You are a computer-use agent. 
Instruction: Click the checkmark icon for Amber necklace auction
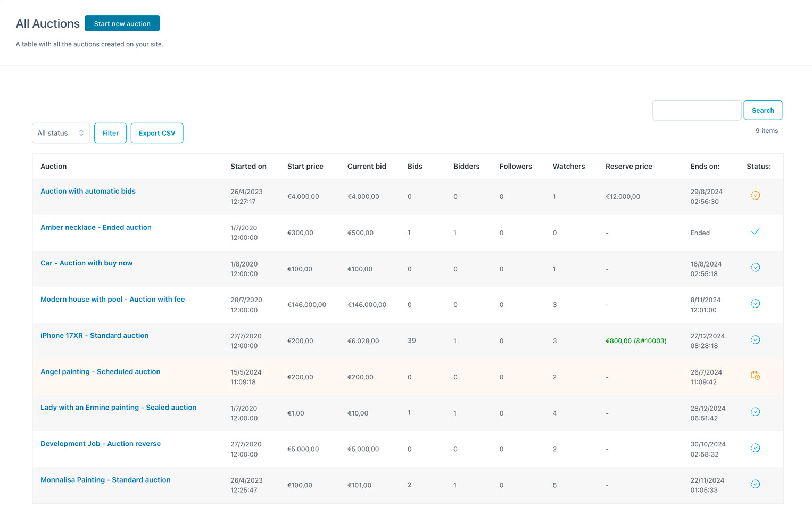tap(755, 231)
